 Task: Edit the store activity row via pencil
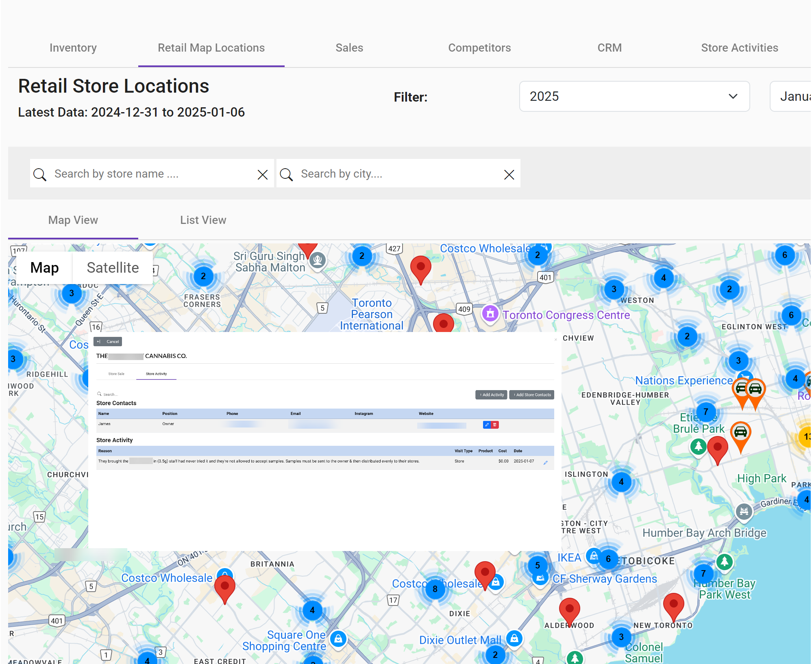click(x=546, y=462)
